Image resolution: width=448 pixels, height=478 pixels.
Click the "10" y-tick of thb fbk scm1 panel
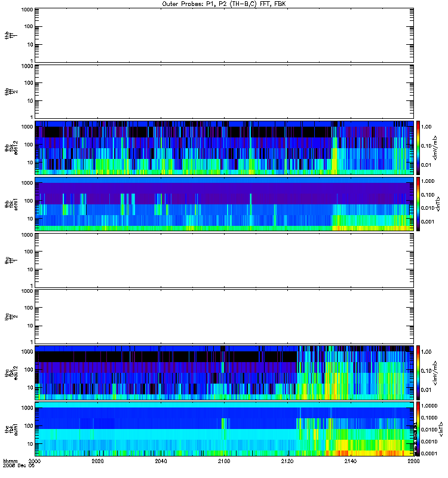(x=30, y=219)
